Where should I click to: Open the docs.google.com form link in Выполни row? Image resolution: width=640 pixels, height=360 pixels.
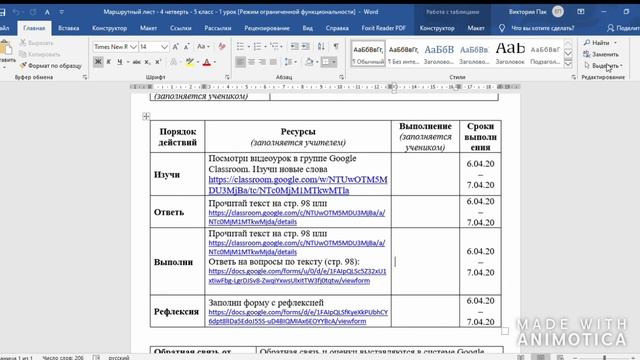click(297, 276)
